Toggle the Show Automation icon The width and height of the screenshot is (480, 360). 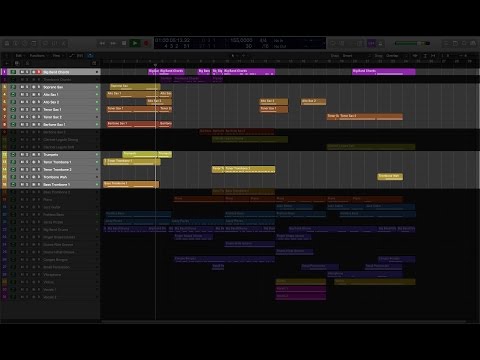click(x=71, y=56)
